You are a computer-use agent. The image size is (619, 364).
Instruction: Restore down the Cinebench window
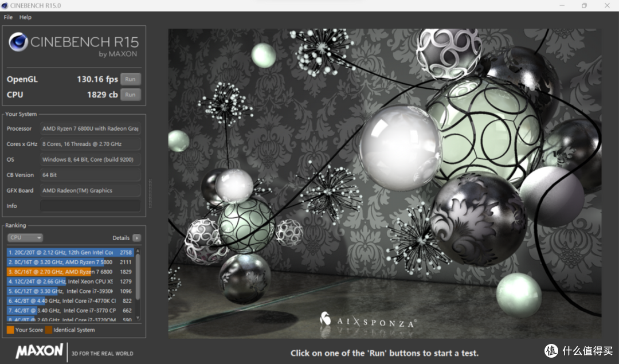coord(584,6)
